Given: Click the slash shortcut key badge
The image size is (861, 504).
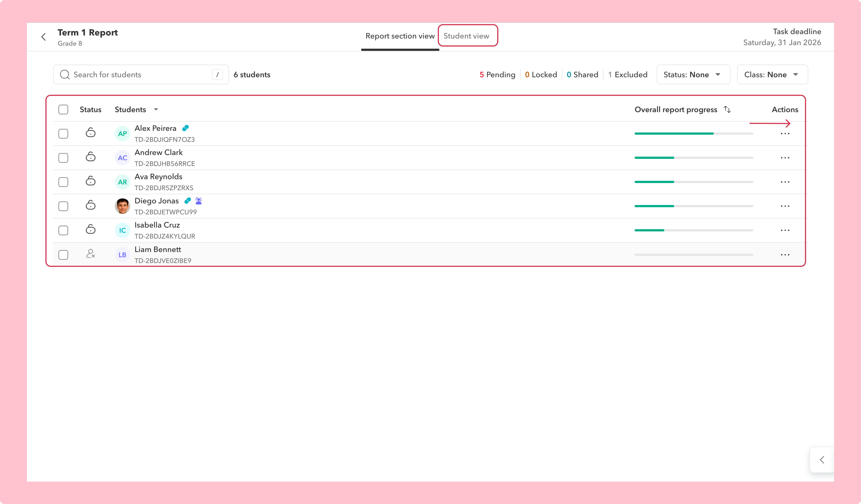Looking at the screenshot, I should (217, 74).
